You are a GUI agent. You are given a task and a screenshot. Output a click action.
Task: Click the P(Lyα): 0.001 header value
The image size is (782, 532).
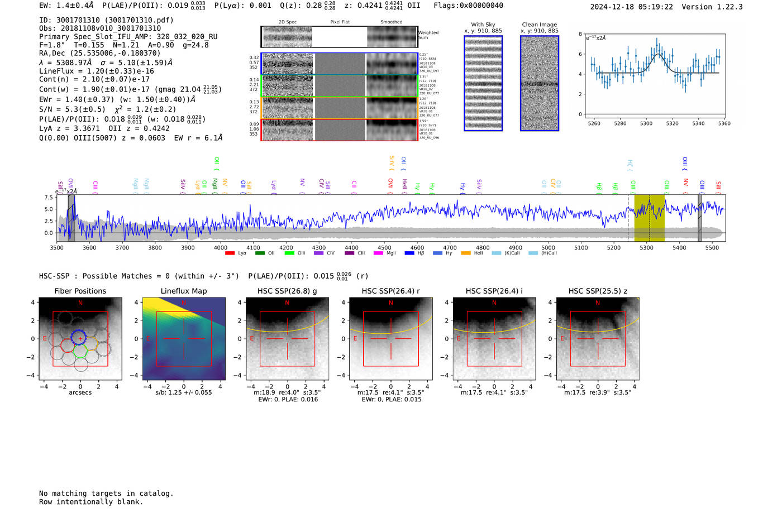point(243,6)
